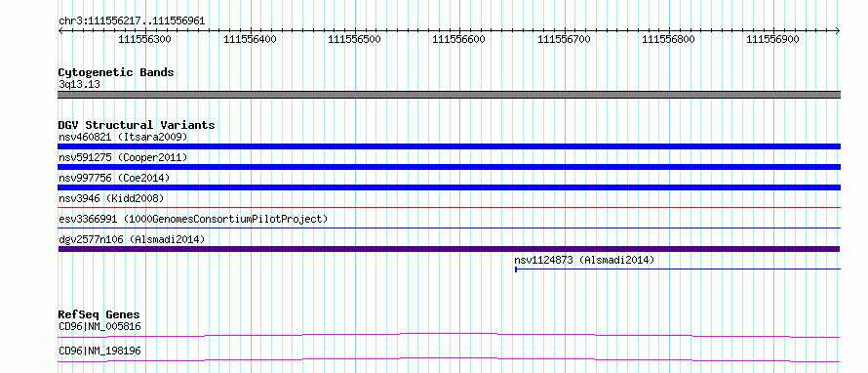Click the start tick of nsv1124873
The height and width of the screenshot is (373, 868).
[x=516, y=269]
